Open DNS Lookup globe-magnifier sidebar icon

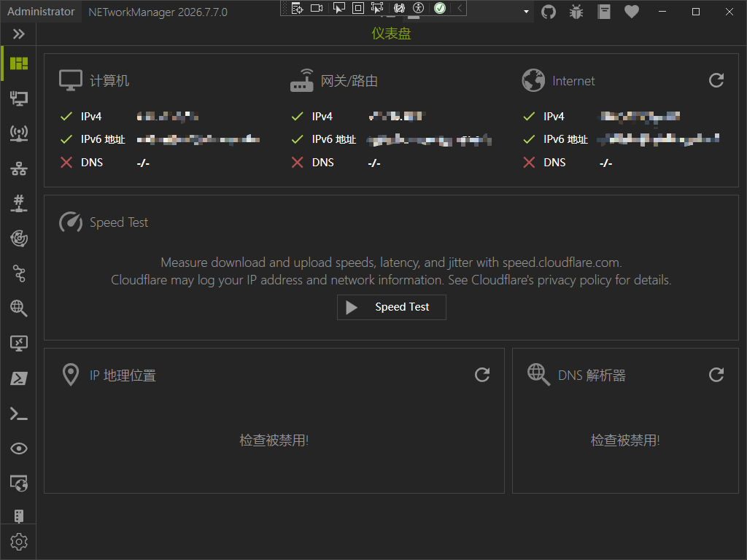18,308
